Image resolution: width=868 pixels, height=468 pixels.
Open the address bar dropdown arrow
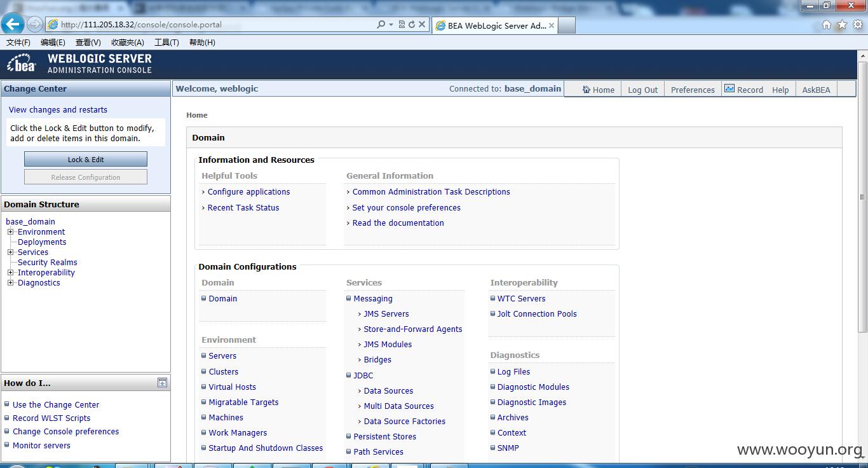391,25
